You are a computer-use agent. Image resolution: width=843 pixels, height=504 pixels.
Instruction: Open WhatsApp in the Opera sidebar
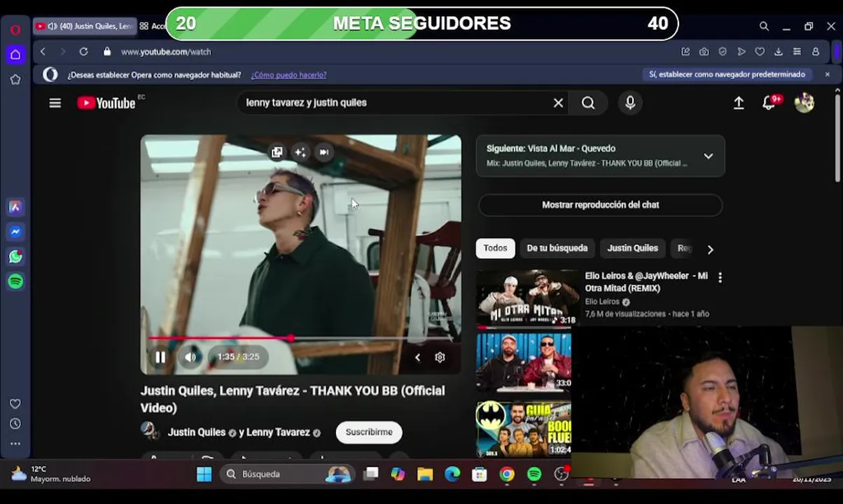click(x=15, y=257)
